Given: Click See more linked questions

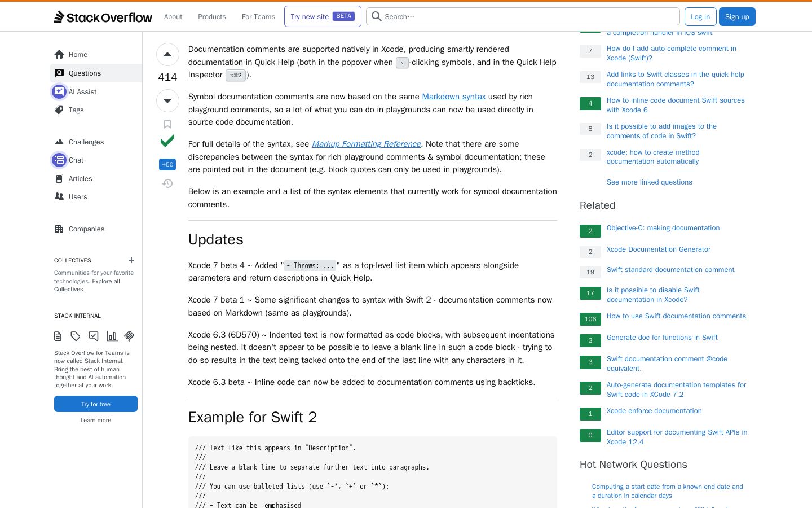Looking at the screenshot, I should (650, 182).
